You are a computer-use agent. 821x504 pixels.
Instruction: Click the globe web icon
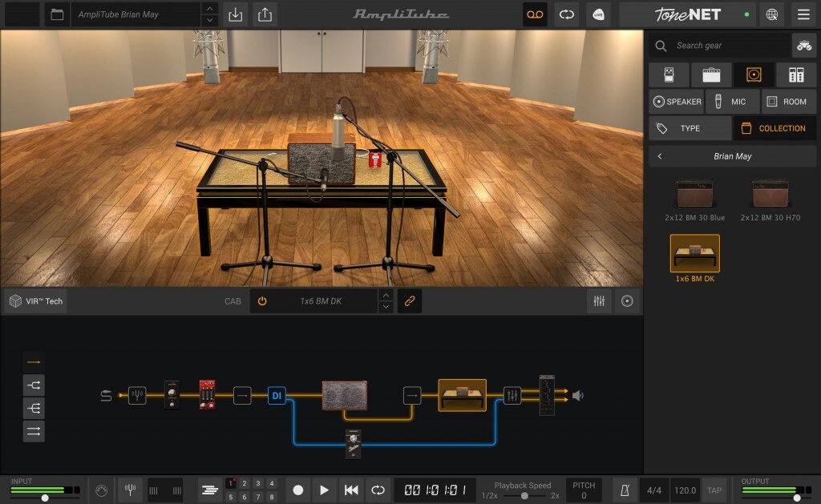[772, 14]
